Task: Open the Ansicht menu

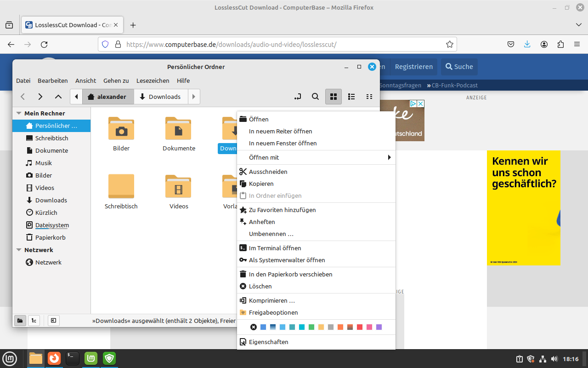Action: pyautogui.click(x=86, y=80)
